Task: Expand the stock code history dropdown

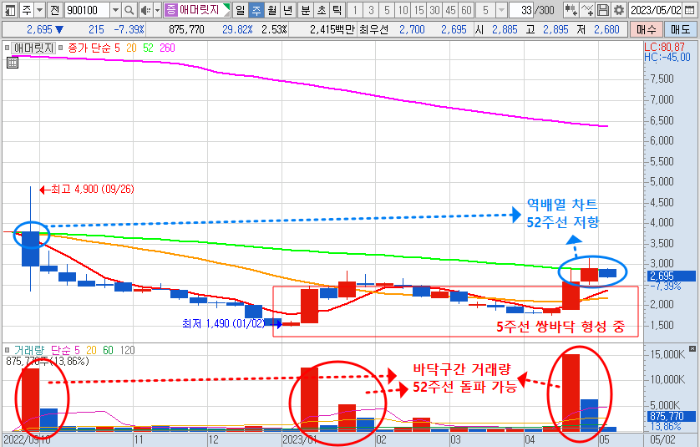Action: point(115,10)
